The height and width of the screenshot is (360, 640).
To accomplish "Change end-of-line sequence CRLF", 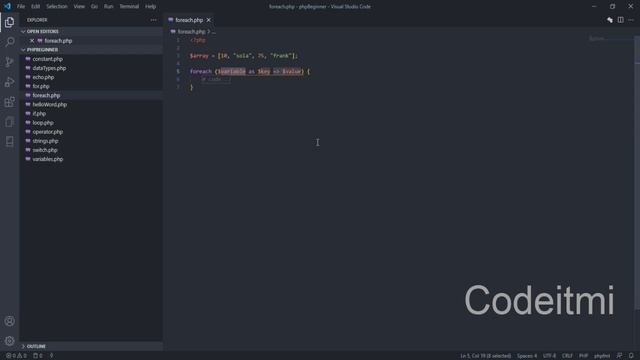I will pos(567,356).
